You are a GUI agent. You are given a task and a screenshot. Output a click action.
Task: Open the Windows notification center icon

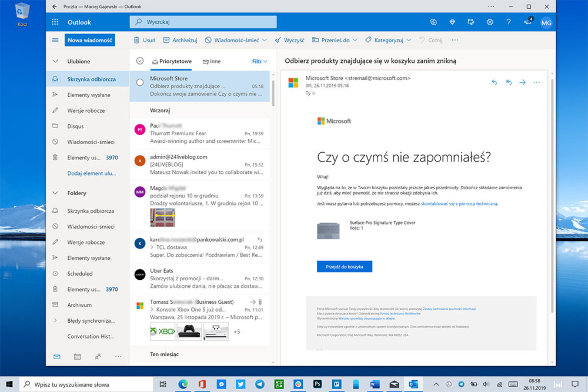(x=575, y=384)
